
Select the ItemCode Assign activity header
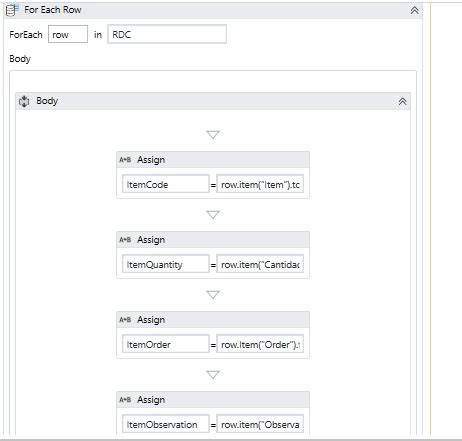(213, 160)
